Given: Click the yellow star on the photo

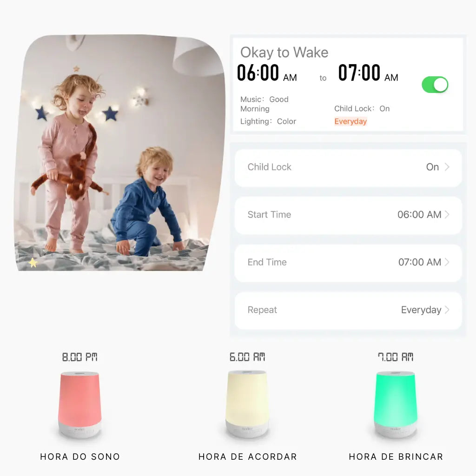Looking at the screenshot, I should pyautogui.click(x=33, y=262).
